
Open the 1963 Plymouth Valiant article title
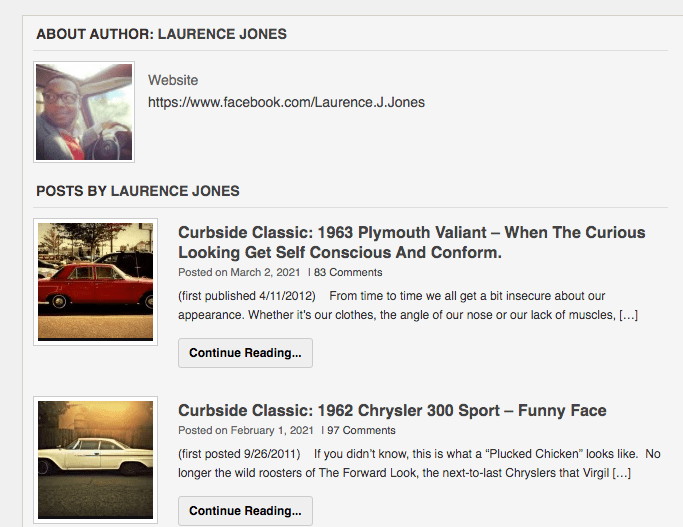coord(411,242)
